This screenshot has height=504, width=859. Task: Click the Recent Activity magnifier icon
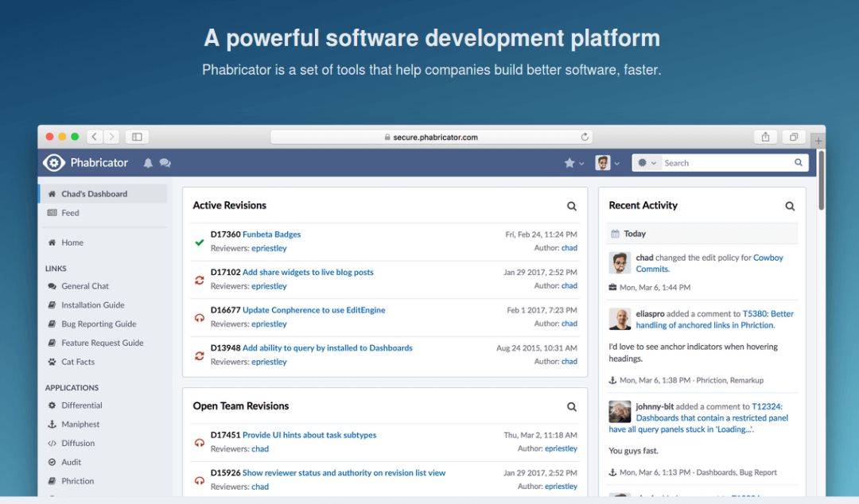point(790,206)
